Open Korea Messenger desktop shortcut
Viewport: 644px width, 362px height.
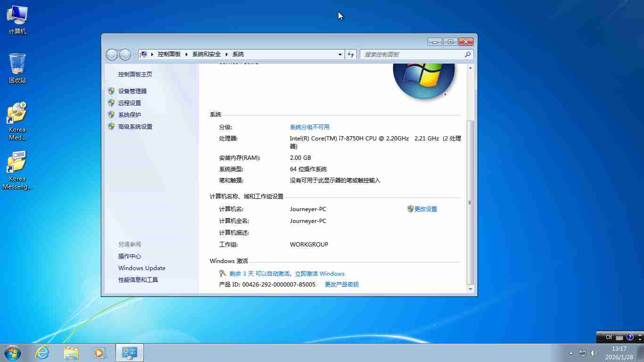point(17,170)
